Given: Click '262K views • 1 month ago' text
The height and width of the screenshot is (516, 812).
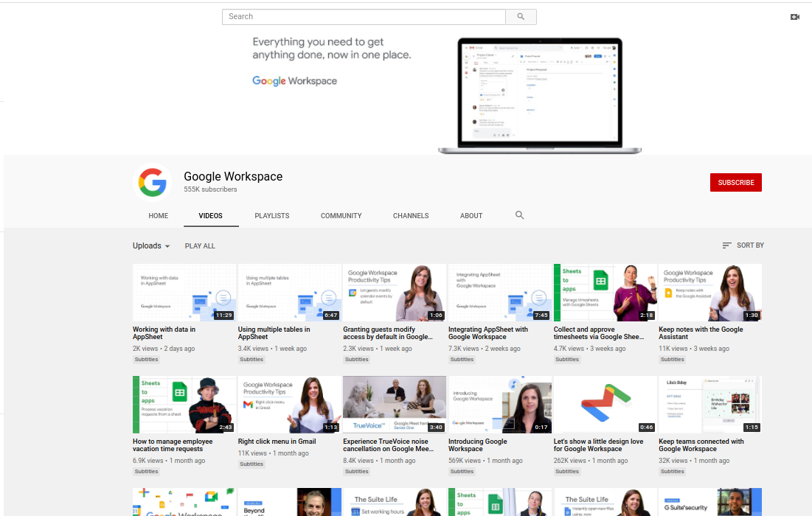Looking at the screenshot, I should point(590,461).
